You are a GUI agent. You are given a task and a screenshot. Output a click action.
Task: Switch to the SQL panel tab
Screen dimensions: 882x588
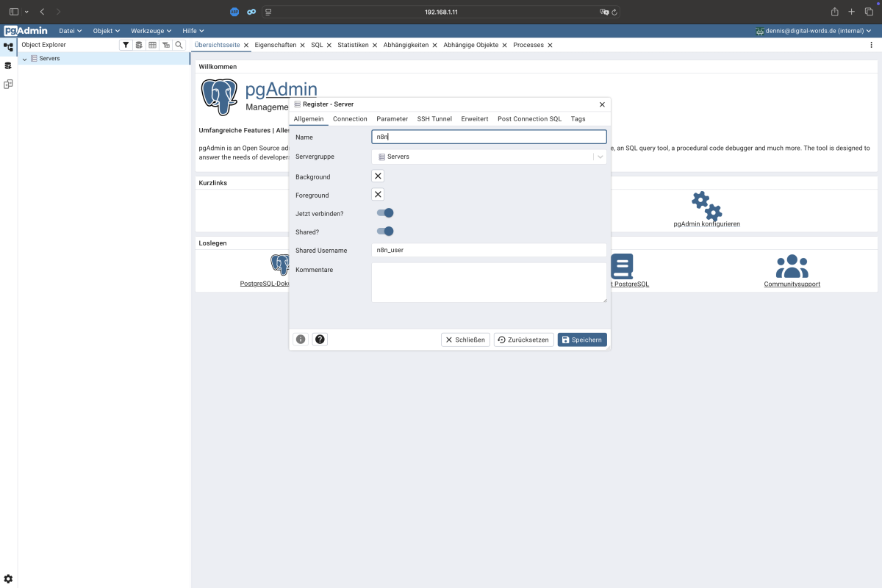coord(317,45)
